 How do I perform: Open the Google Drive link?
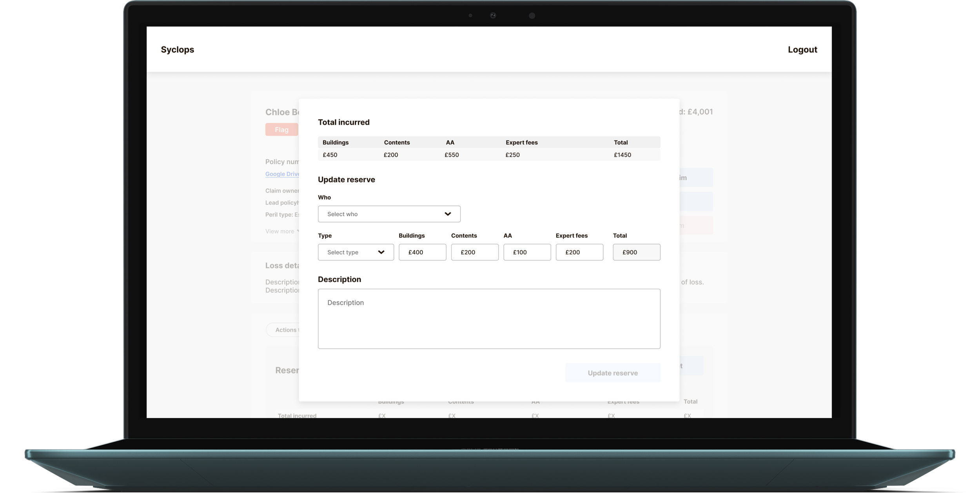click(x=282, y=174)
